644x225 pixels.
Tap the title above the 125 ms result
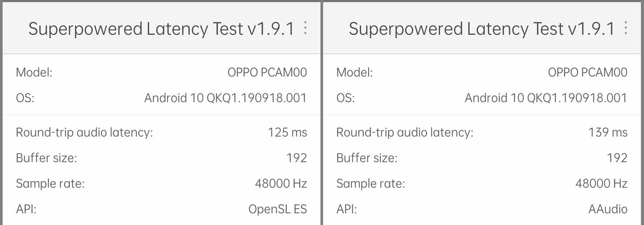(x=161, y=29)
